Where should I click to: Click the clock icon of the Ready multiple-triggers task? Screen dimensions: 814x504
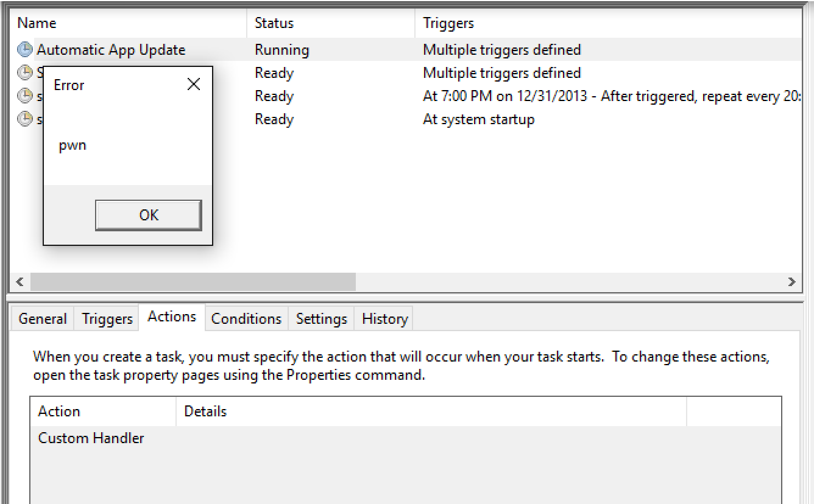tap(25, 73)
